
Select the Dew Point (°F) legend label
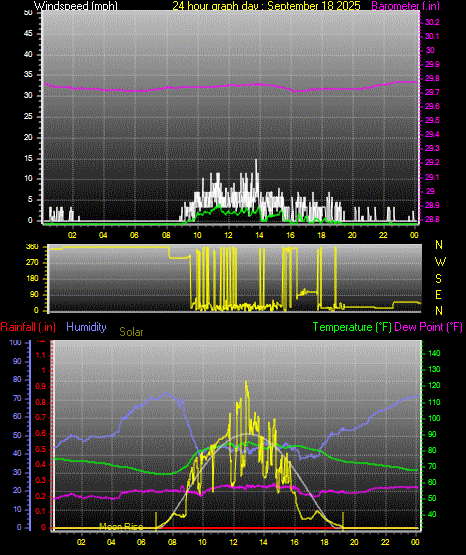pos(428,327)
